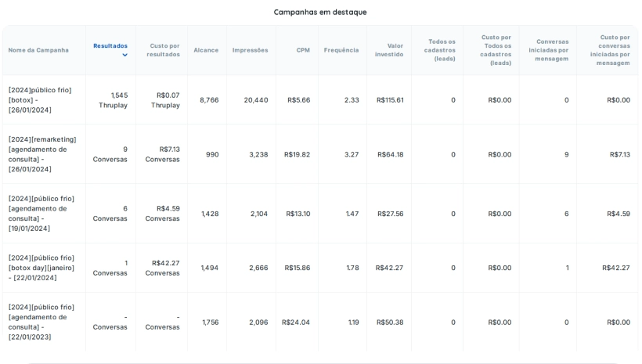The height and width of the screenshot is (364, 642).
Task: Open público frio agendamento 22/01/2023 campaign
Action: pyautogui.click(x=41, y=322)
